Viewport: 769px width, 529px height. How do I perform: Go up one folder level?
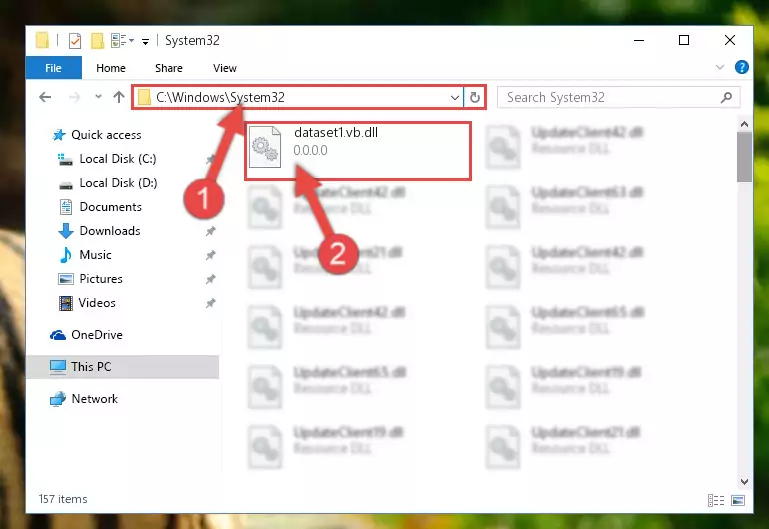(119, 97)
